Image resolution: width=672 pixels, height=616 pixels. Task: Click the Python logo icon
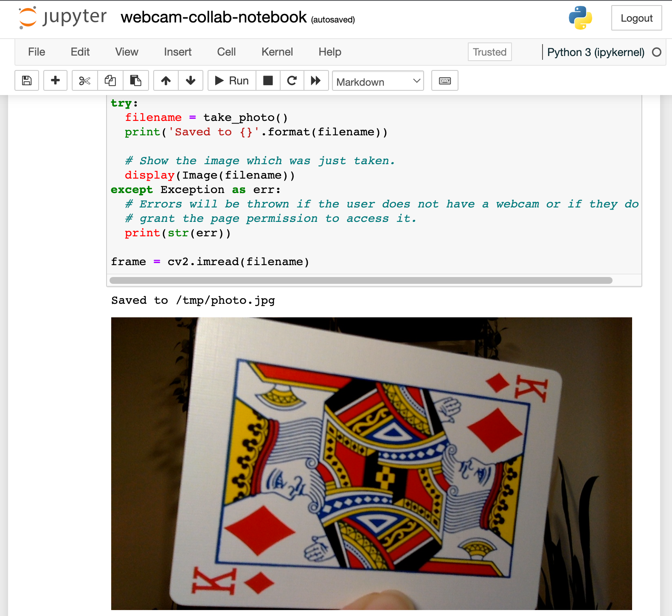coord(580,18)
